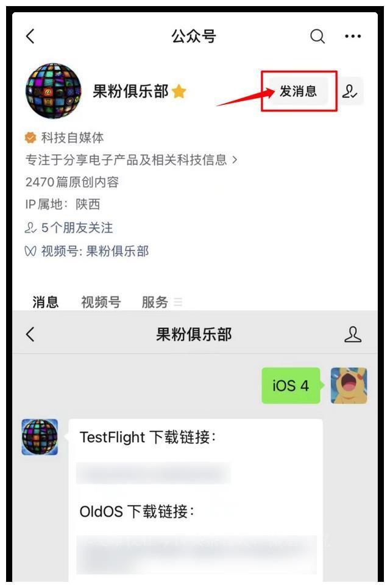Tap the back arrow beside 公众号 title
The height and width of the screenshot is (588, 390).
[30, 37]
